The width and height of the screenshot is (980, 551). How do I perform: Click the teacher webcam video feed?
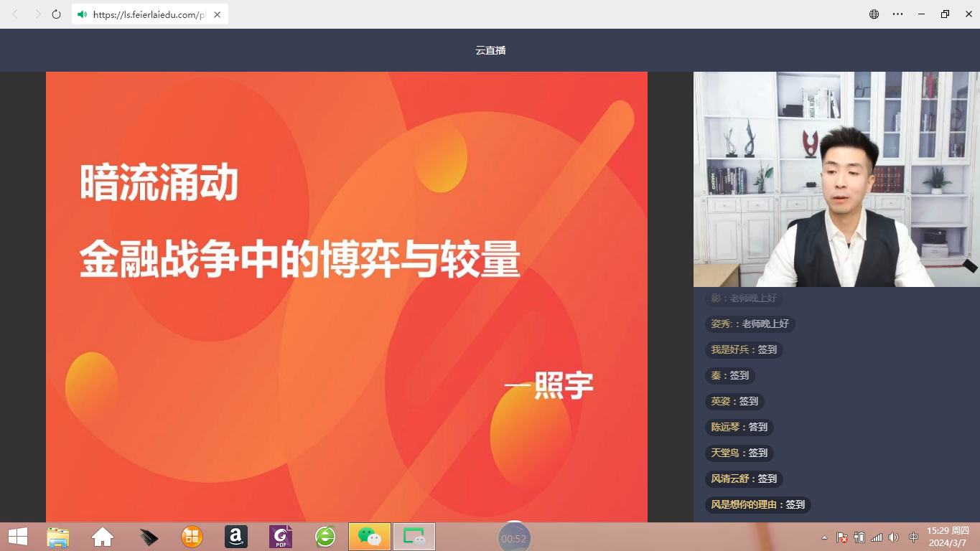click(836, 179)
